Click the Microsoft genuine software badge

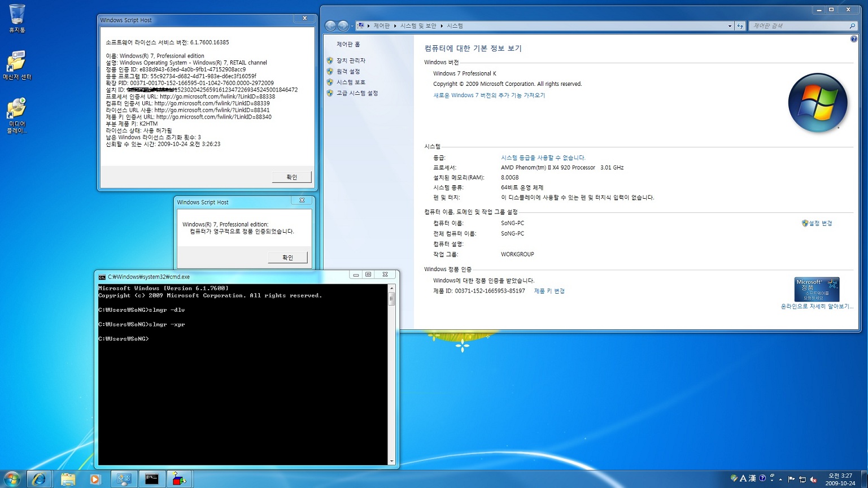(817, 289)
